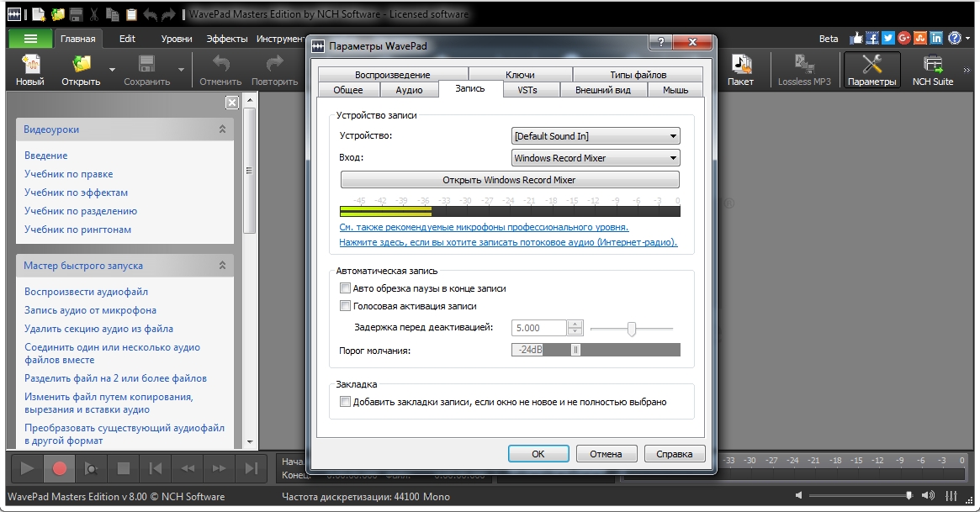The height and width of the screenshot is (512, 980).
Task: Click the Сохранить floppy toolbar button
Action: [x=147, y=70]
